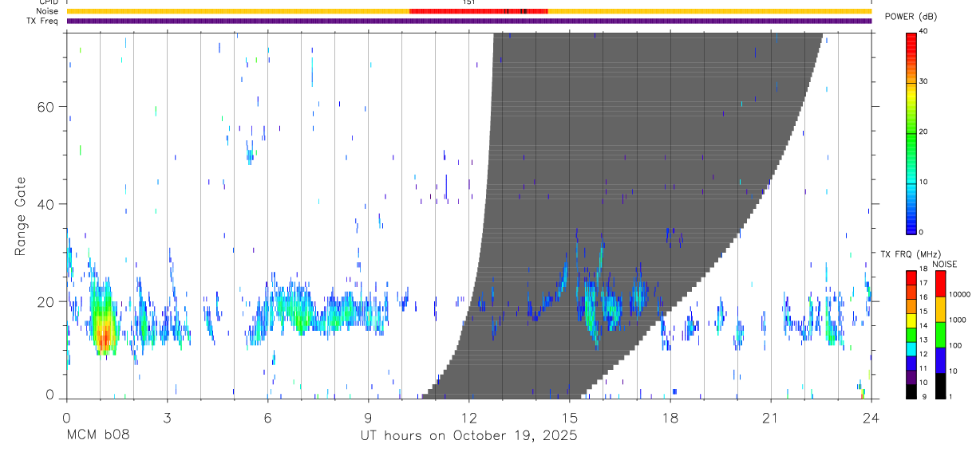Image resolution: width=980 pixels, height=452 pixels.
Task: Click the purple TX Freq bar
Action: point(468,21)
